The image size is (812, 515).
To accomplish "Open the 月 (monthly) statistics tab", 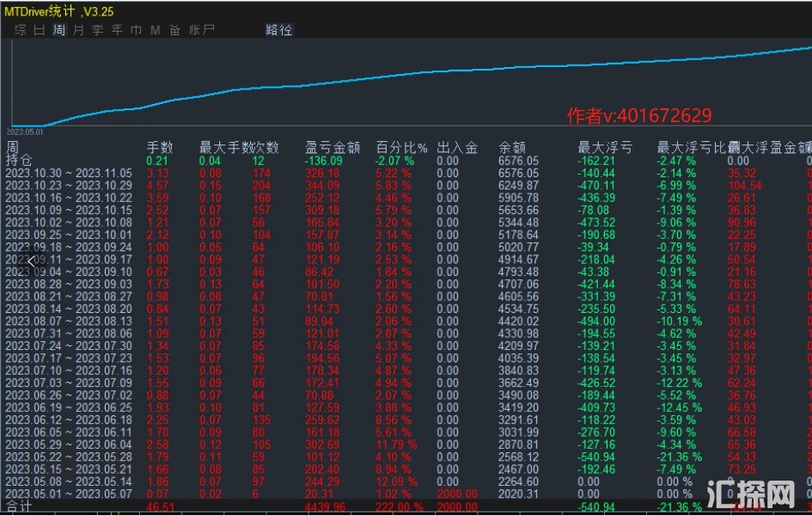I will [x=78, y=30].
